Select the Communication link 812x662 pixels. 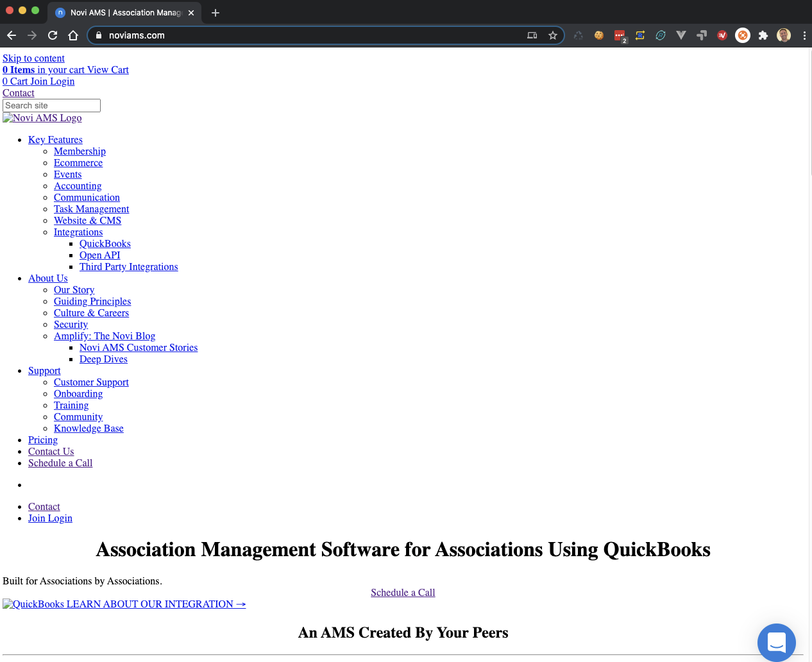87,198
